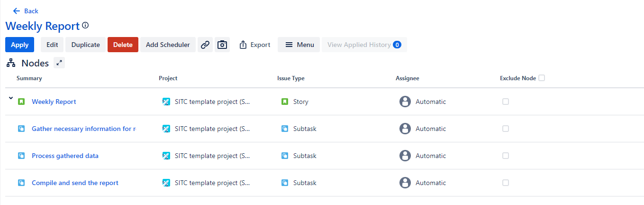Click the expand Nodes fullscreen icon

59,63
